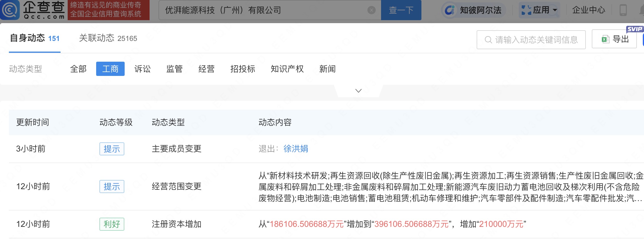Select the 工商 dynamic type filter

[x=110, y=69]
